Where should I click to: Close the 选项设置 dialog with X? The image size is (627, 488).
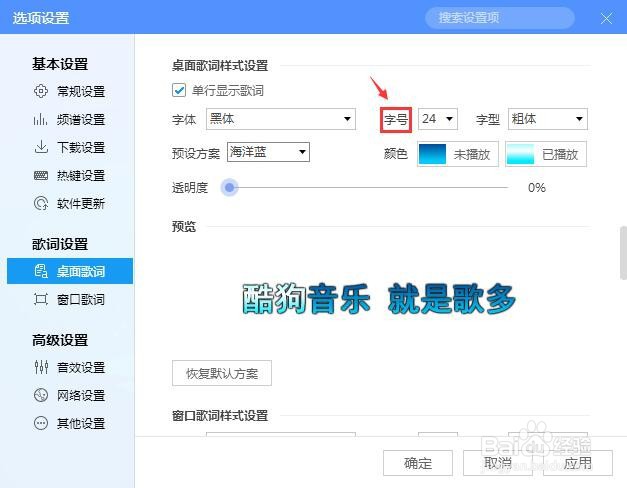pyautogui.click(x=606, y=18)
